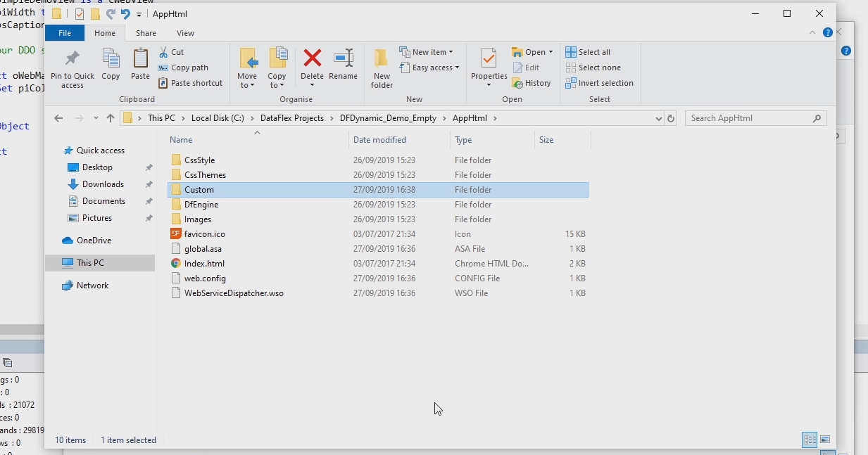The width and height of the screenshot is (868, 455).
Task: Switch to details view toggle
Action: click(x=810, y=440)
